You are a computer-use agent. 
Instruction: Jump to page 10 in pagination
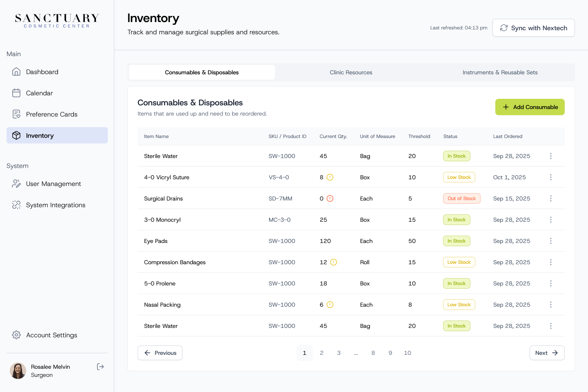pyautogui.click(x=408, y=353)
